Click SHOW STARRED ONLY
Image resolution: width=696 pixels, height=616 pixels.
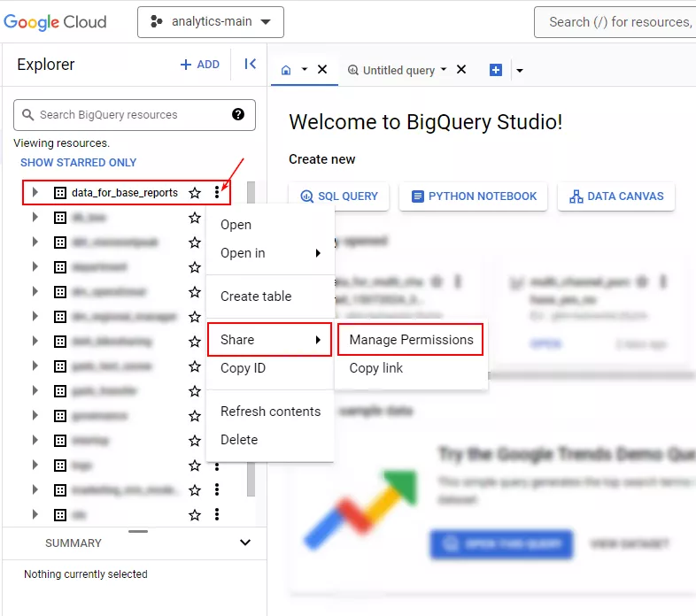[79, 163]
